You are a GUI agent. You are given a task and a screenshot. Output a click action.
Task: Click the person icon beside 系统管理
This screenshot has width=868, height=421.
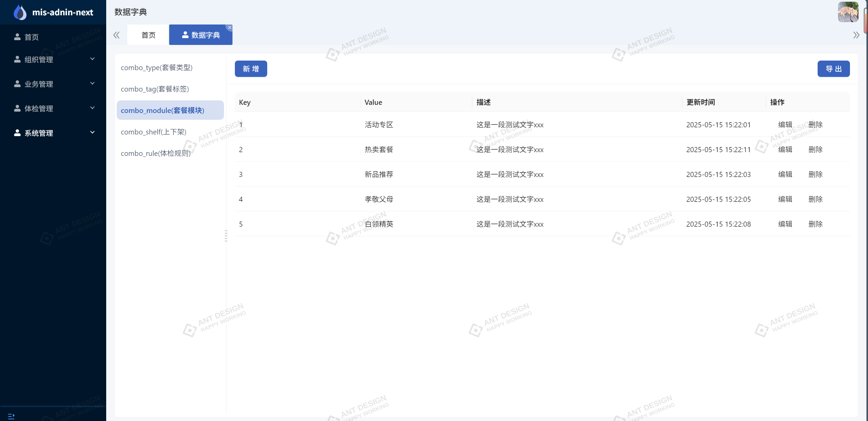(17, 133)
